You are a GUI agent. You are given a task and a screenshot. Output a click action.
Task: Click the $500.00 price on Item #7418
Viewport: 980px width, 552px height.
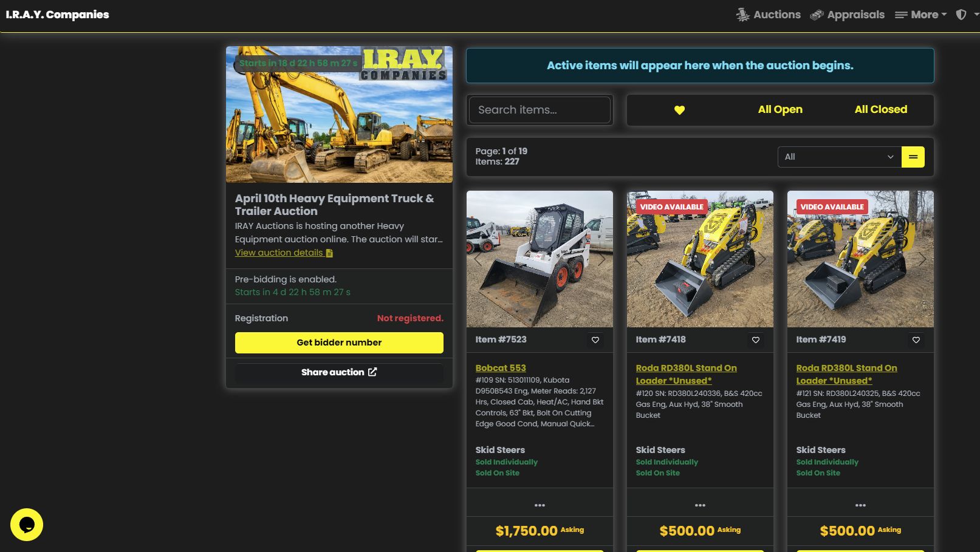click(687, 531)
